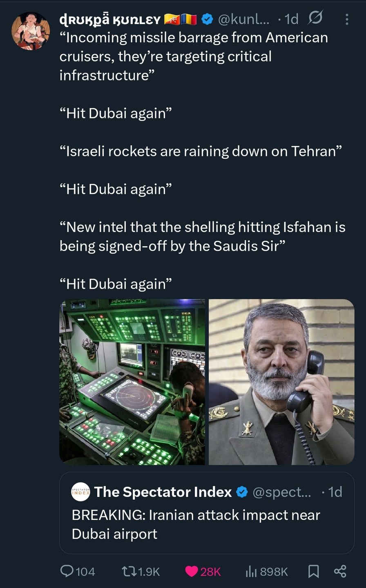Toggle the pink heart like button
The image size is (366, 588).
coord(192,571)
